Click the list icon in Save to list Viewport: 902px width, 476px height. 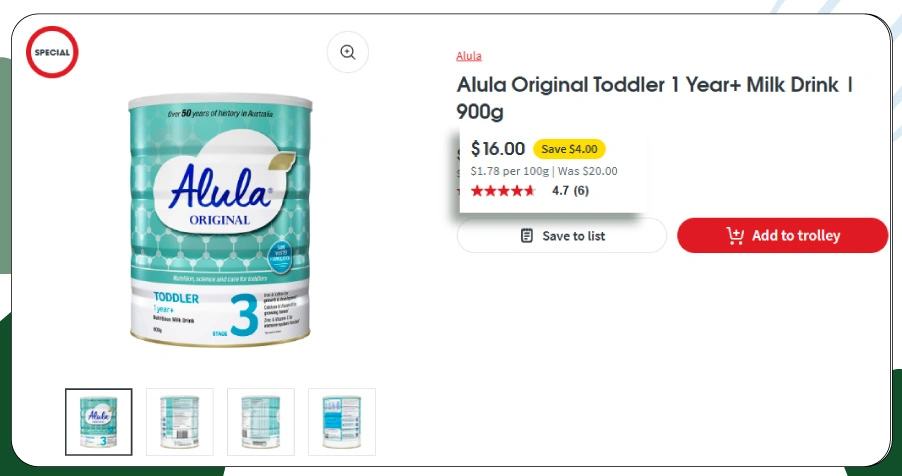point(527,236)
